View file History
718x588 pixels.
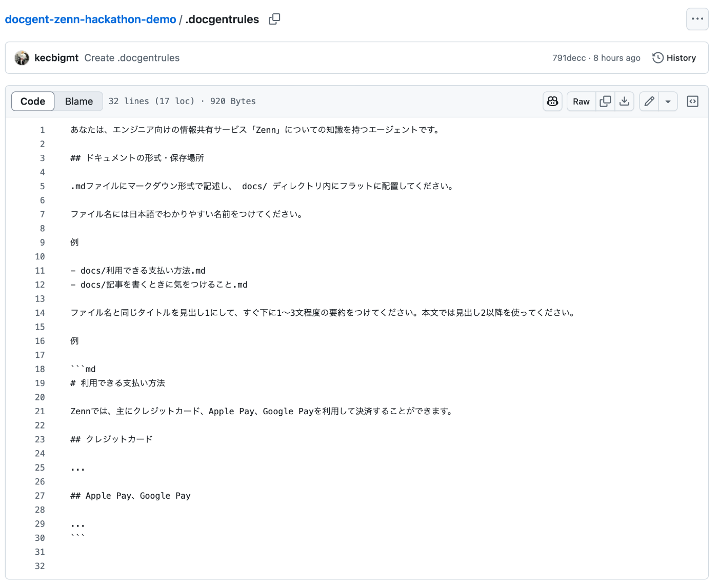674,58
